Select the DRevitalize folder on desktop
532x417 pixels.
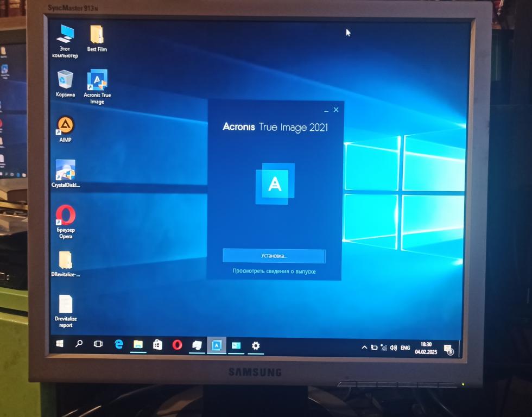(66, 264)
